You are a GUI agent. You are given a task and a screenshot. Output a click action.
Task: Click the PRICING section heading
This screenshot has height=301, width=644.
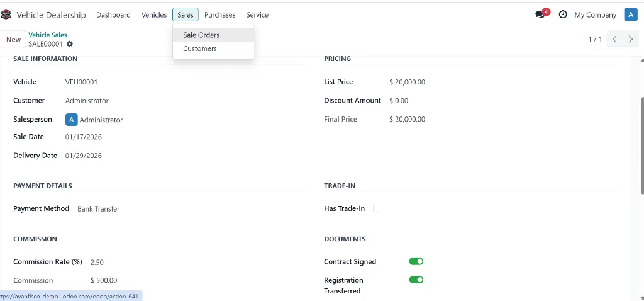tap(337, 59)
